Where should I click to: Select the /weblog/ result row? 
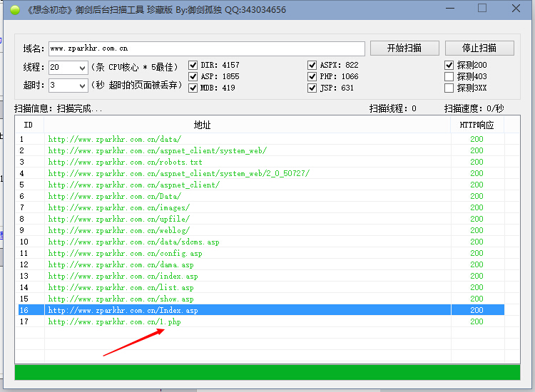pyautogui.click(x=261, y=230)
